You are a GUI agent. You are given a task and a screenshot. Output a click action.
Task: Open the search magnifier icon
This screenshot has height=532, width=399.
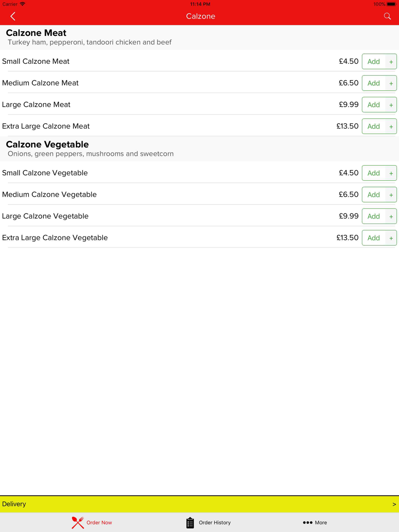coord(387,16)
